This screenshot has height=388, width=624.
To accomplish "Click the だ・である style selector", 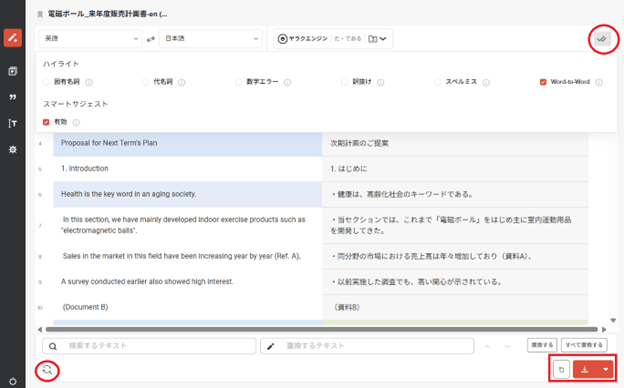I will tap(348, 39).
